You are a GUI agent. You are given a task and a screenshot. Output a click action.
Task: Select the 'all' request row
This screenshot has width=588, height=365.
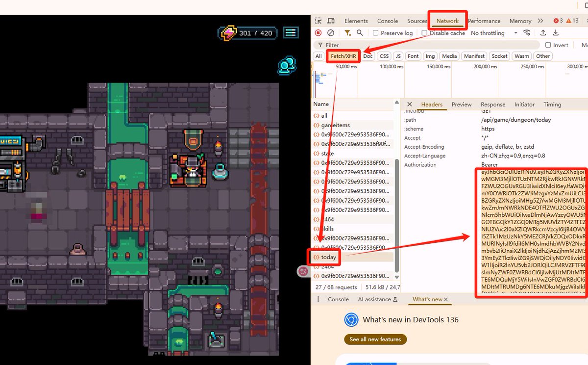pyautogui.click(x=353, y=116)
